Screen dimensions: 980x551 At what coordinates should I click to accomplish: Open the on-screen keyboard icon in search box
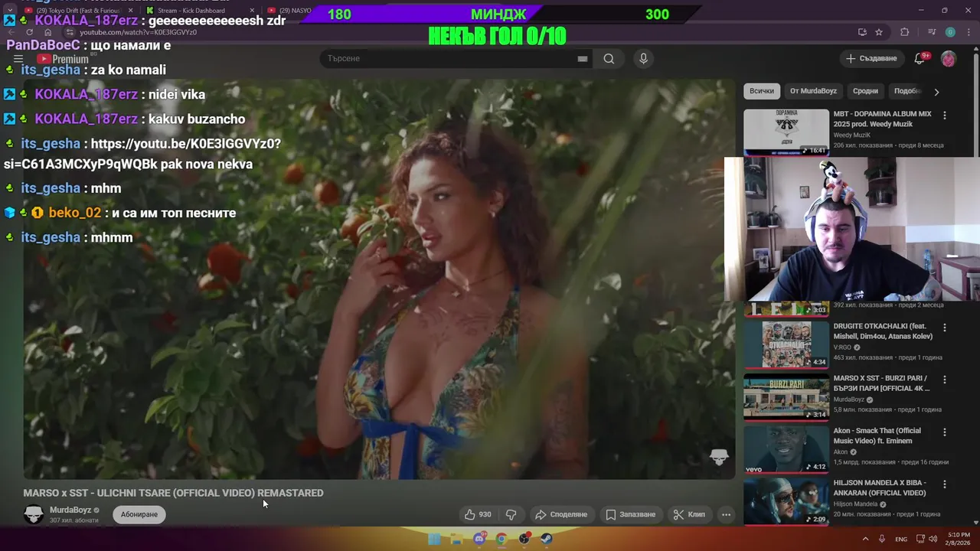pyautogui.click(x=583, y=59)
